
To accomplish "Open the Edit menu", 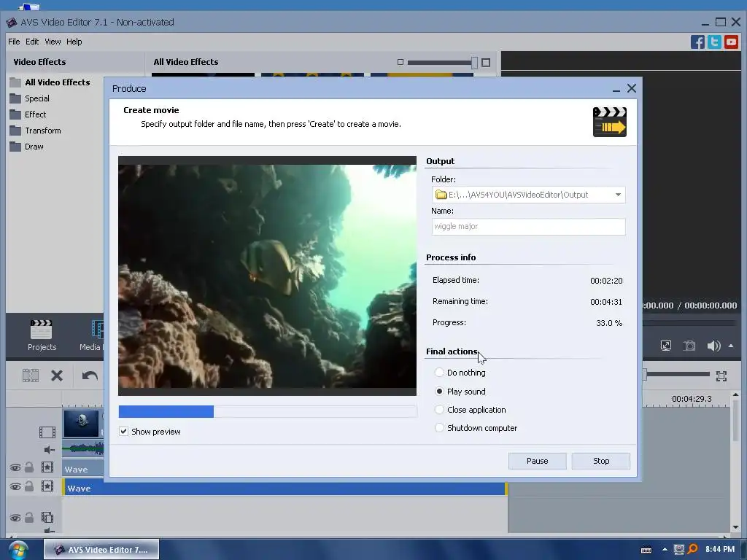I will click(x=32, y=42).
